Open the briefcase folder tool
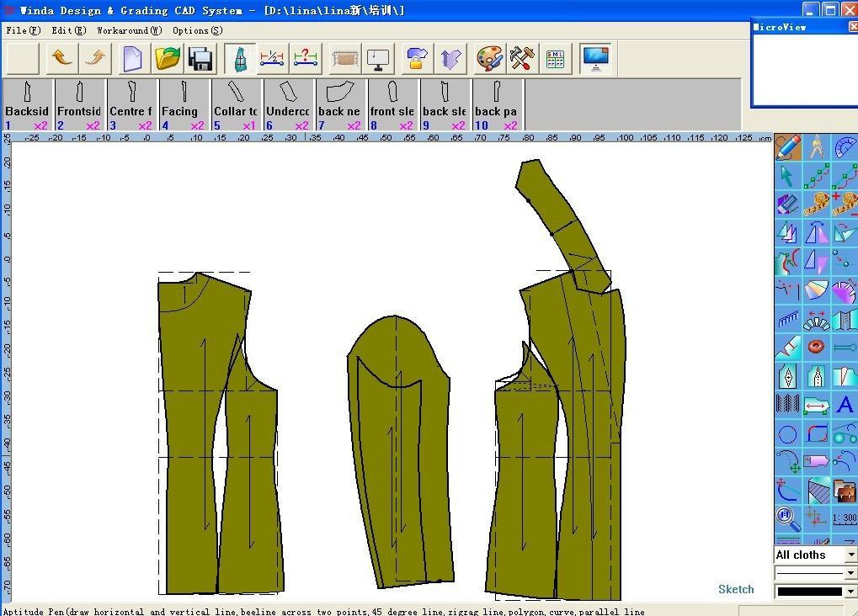The height and width of the screenshot is (616, 858). [845, 490]
